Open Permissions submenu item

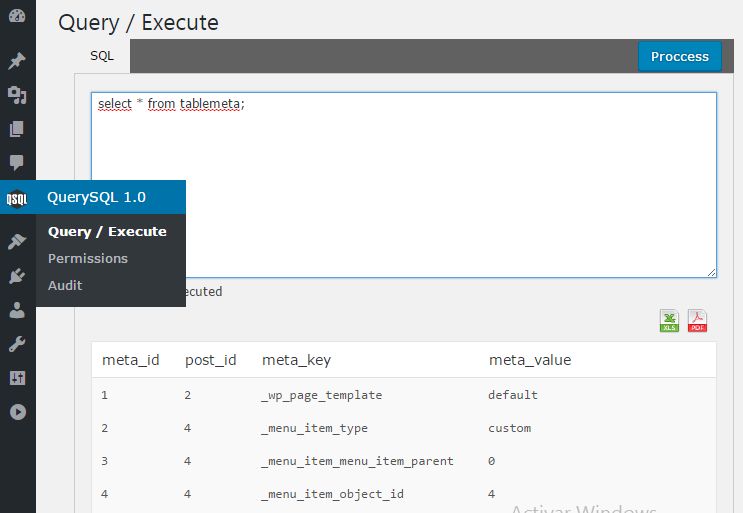(x=88, y=258)
